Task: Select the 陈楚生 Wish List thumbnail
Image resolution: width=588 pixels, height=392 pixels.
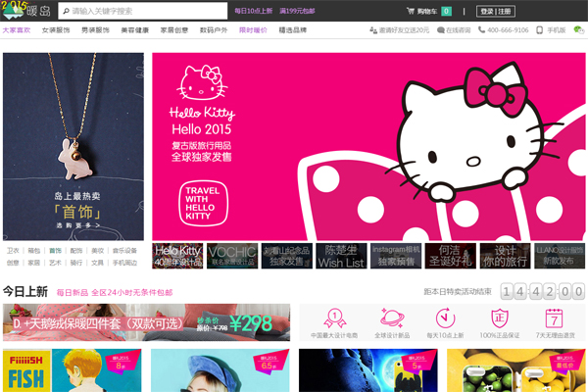Action: 341,257
